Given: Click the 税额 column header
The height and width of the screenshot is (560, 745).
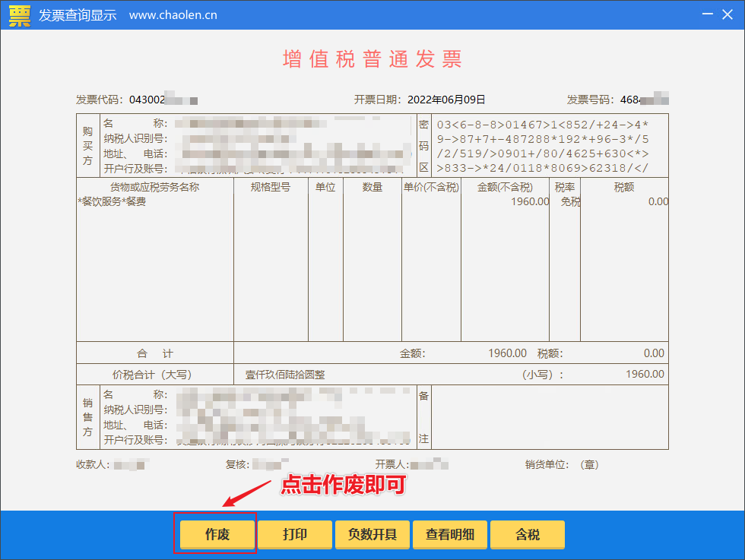Looking at the screenshot, I should (x=624, y=187).
